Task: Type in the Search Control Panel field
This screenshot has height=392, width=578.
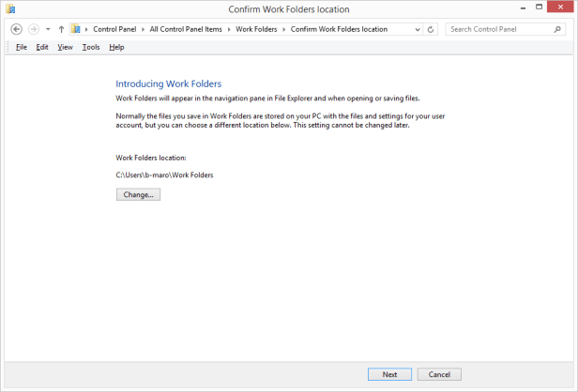Action: coord(497,29)
